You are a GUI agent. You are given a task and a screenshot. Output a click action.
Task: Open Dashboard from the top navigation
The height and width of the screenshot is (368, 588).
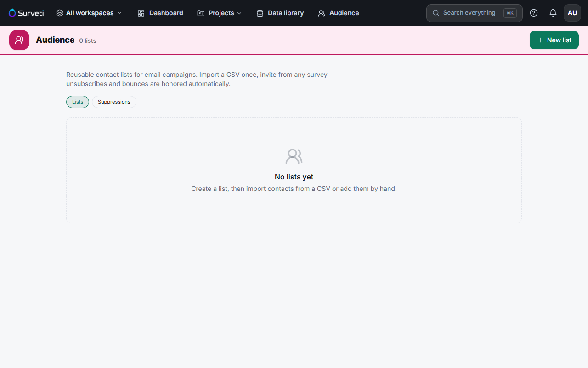click(x=160, y=13)
